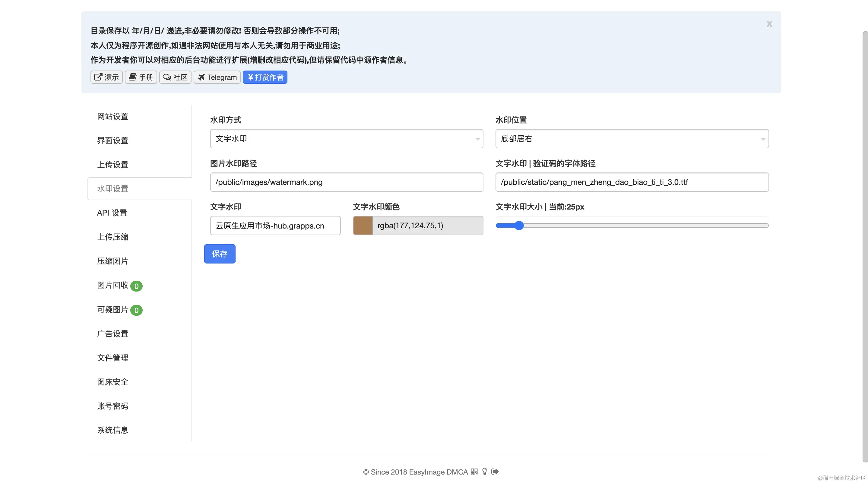Click the watermark size slider handle
The image size is (868, 483).
coord(519,225)
